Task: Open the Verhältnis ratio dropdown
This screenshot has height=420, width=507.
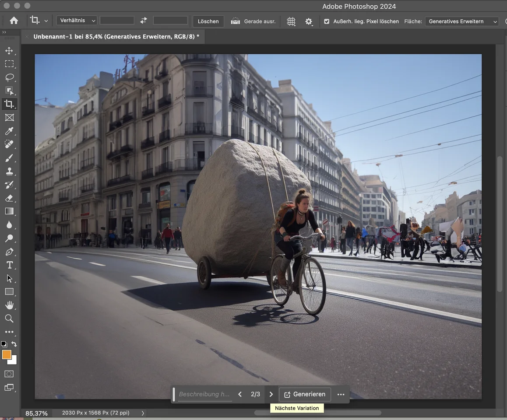Action: pyautogui.click(x=77, y=21)
